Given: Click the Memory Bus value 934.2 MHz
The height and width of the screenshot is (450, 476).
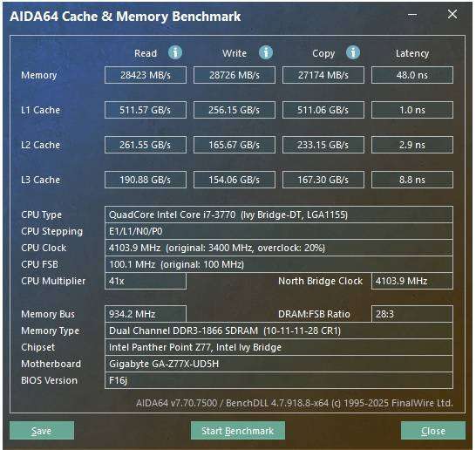Looking at the screenshot, I should [146, 314].
